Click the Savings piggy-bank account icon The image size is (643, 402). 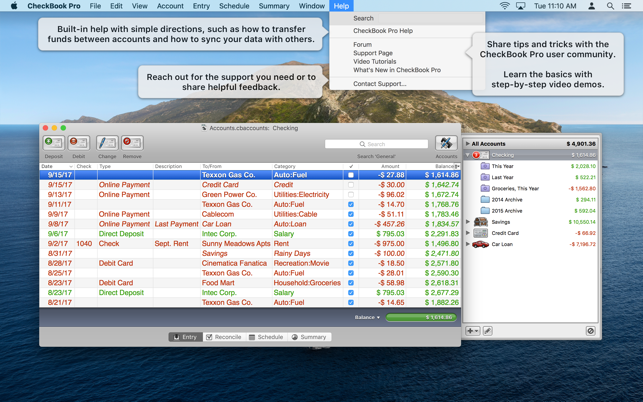click(x=481, y=222)
